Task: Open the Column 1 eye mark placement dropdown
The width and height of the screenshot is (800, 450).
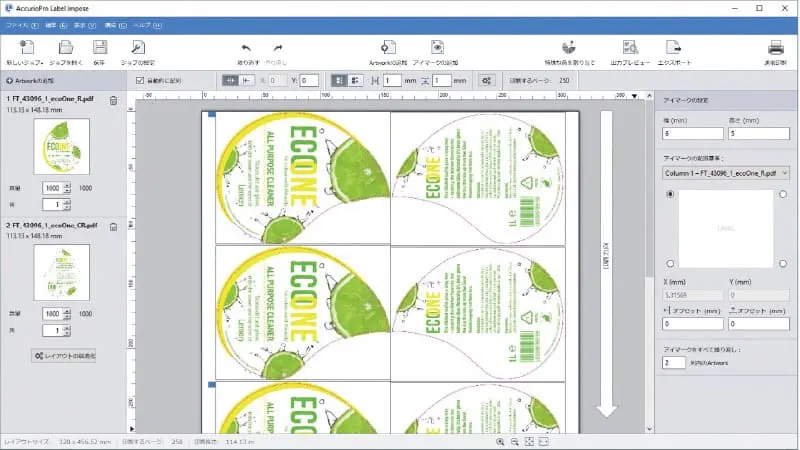Action: click(x=725, y=172)
